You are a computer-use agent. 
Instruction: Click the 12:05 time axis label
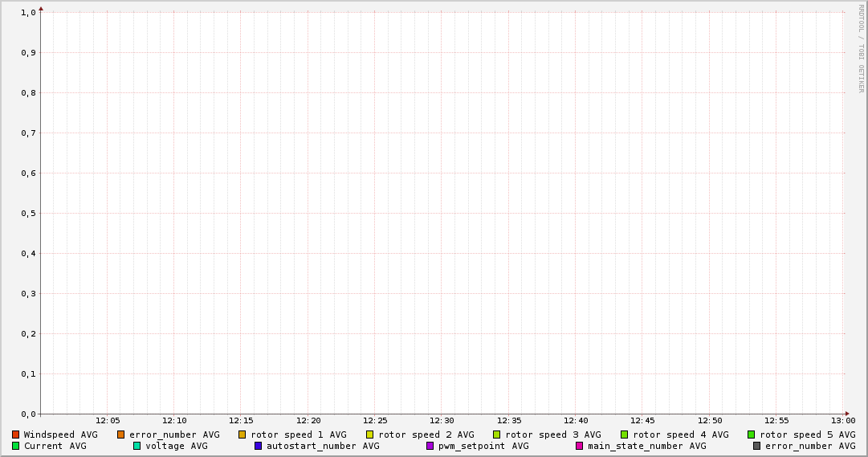coord(108,421)
